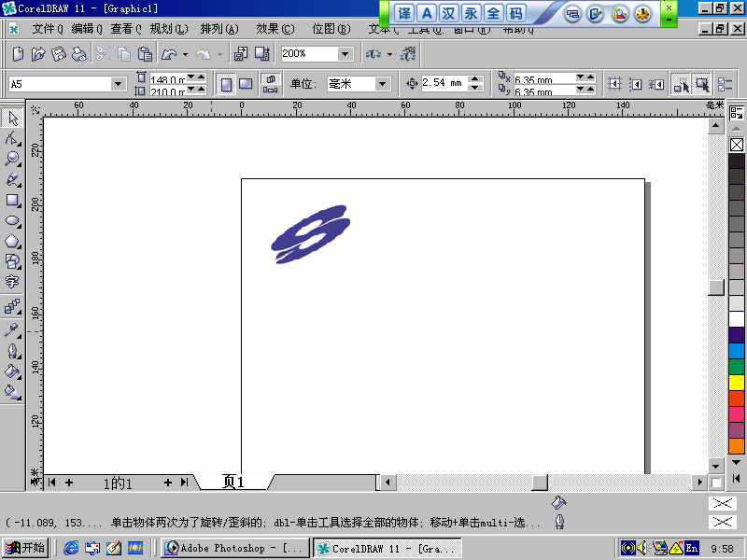Open the 查看 menu
Screen dimensions: 747x560
pyautogui.click(x=126, y=29)
